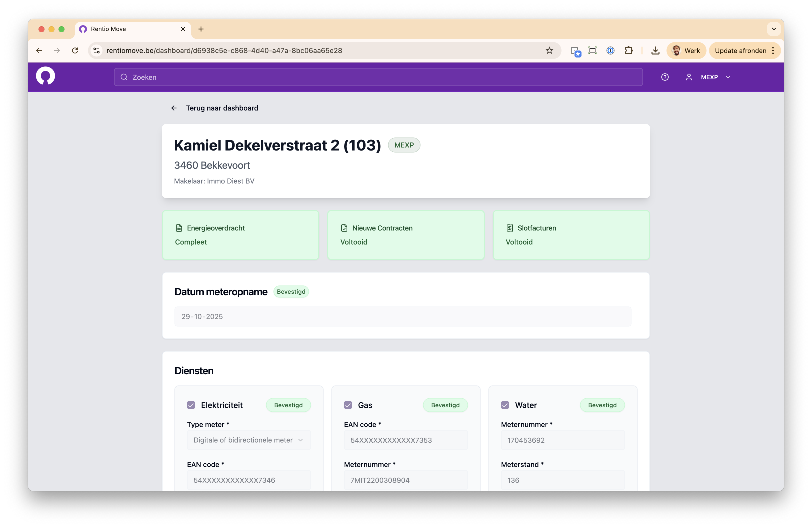Click the Update afronden button
The image size is (812, 528).
740,50
